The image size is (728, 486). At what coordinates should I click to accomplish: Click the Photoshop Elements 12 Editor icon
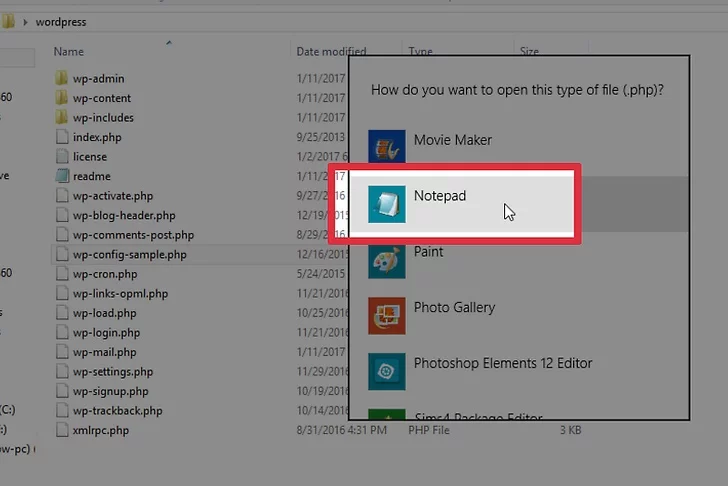coord(386,371)
